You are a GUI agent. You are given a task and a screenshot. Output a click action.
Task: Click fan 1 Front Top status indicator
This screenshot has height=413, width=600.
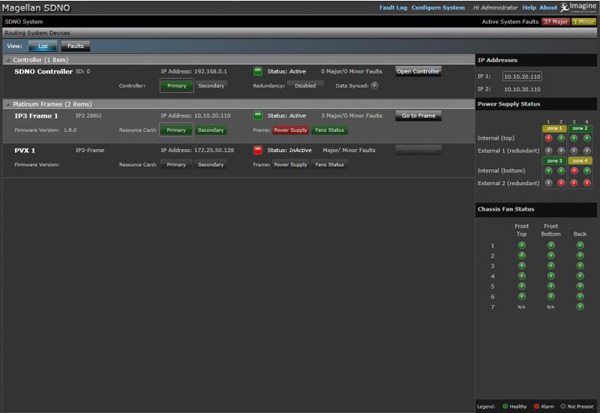[522, 245]
